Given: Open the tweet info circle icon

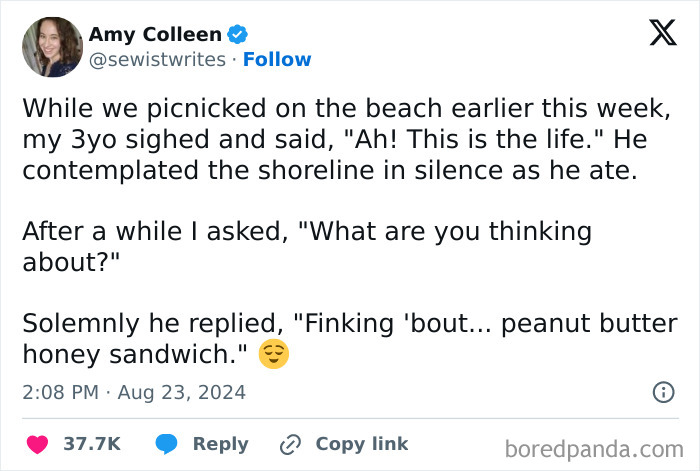Looking at the screenshot, I should click(x=662, y=393).
